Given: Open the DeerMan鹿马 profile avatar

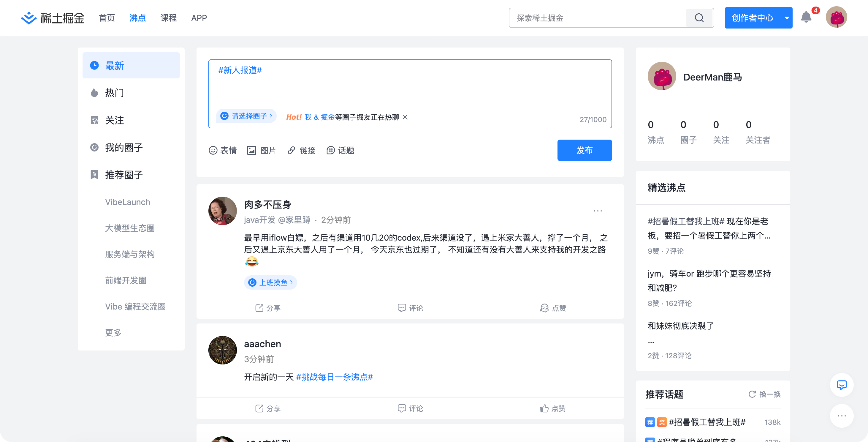Looking at the screenshot, I should [662, 76].
